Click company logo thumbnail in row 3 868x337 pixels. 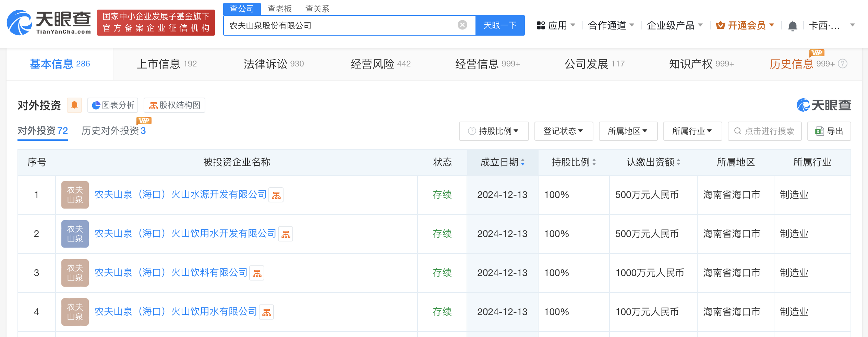coord(75,273)
